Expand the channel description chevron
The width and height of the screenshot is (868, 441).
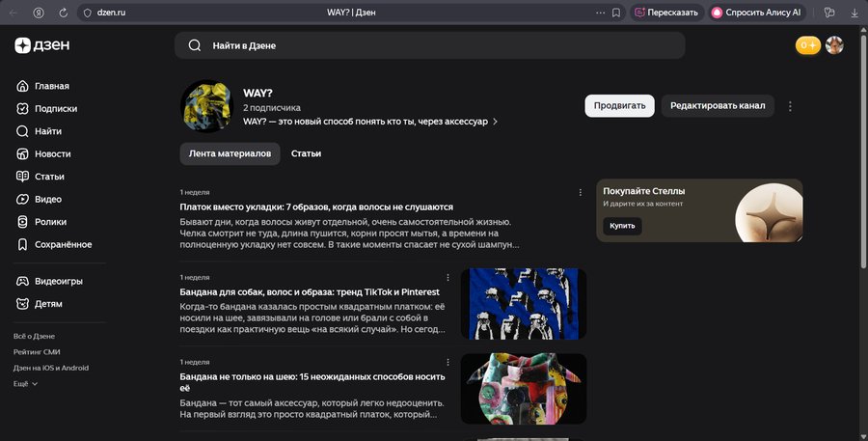[x=495, y=122]
